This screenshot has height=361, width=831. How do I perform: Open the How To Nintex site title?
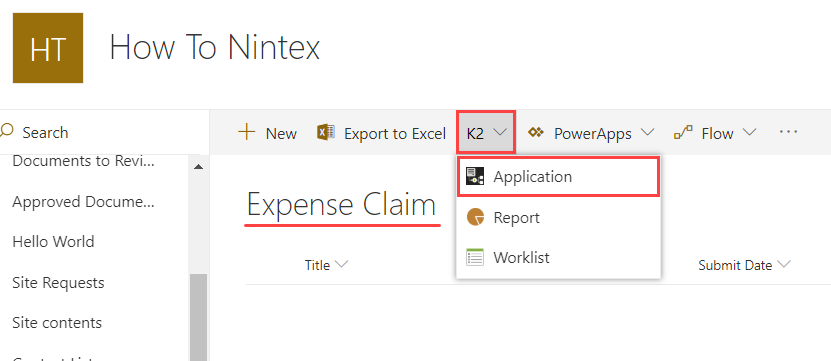tap(215, 47)
